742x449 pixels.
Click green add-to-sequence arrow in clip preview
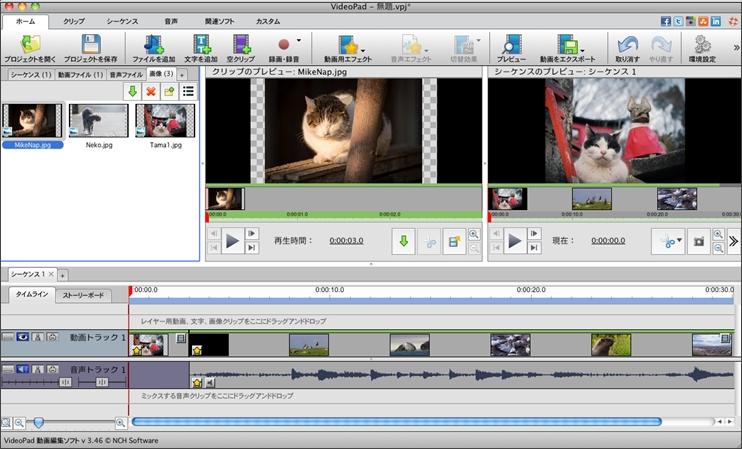[404, 241]
